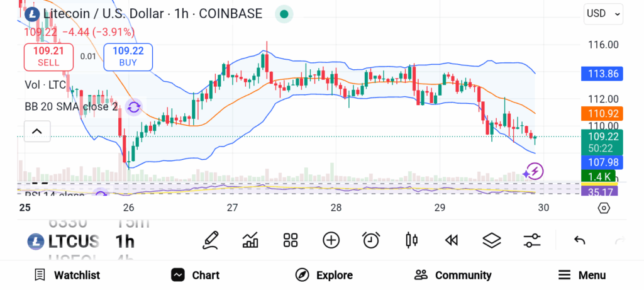Open the Explore tab

[x=324, y=275]
